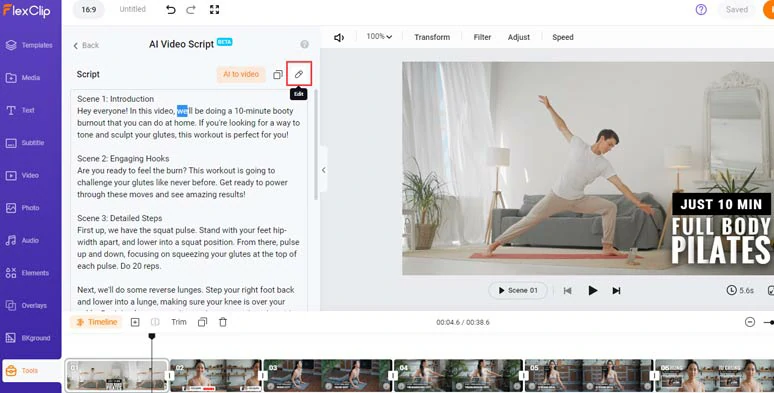774x393 pixels.
Task: Play the video preview
Action: click(593, 290)
